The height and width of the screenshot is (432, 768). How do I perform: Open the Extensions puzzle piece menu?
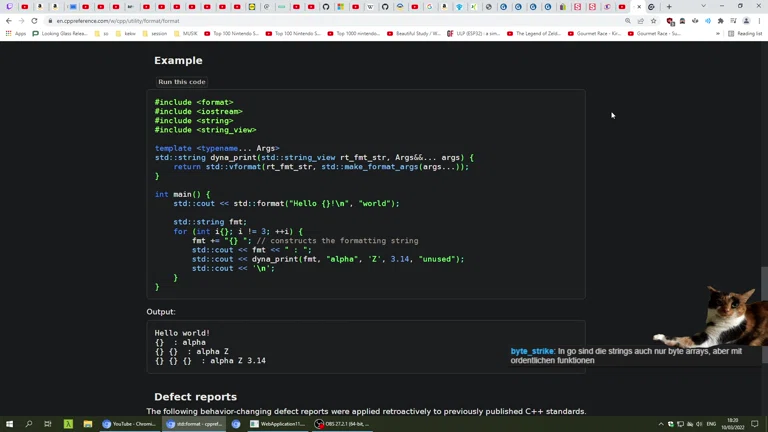click(721, 20)
